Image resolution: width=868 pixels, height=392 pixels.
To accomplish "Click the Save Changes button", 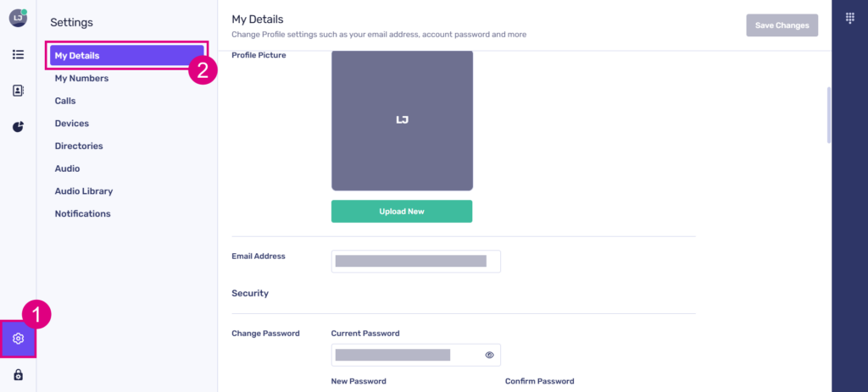I will [x=782, y=25].
